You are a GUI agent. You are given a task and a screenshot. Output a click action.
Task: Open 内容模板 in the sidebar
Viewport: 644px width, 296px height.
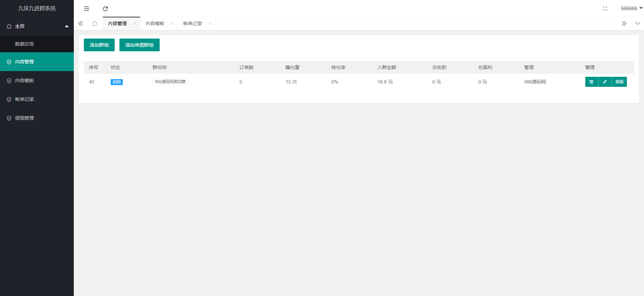pos(37,80)
